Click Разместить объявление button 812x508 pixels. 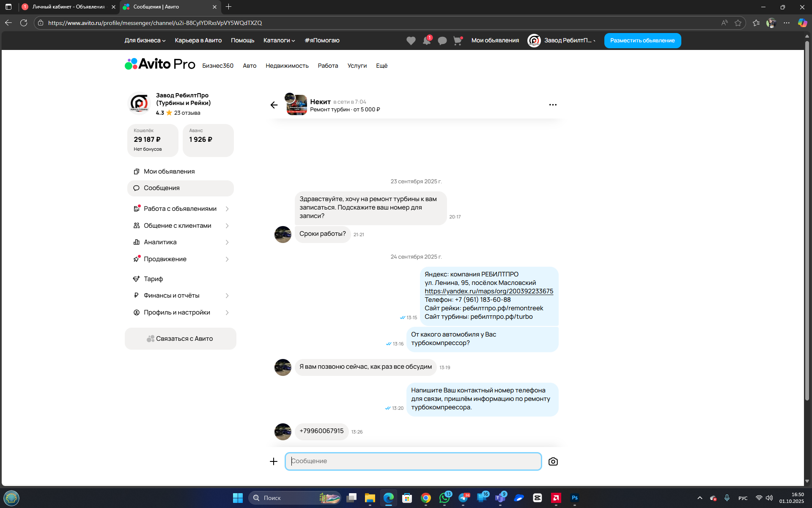[x=642, y=41]
